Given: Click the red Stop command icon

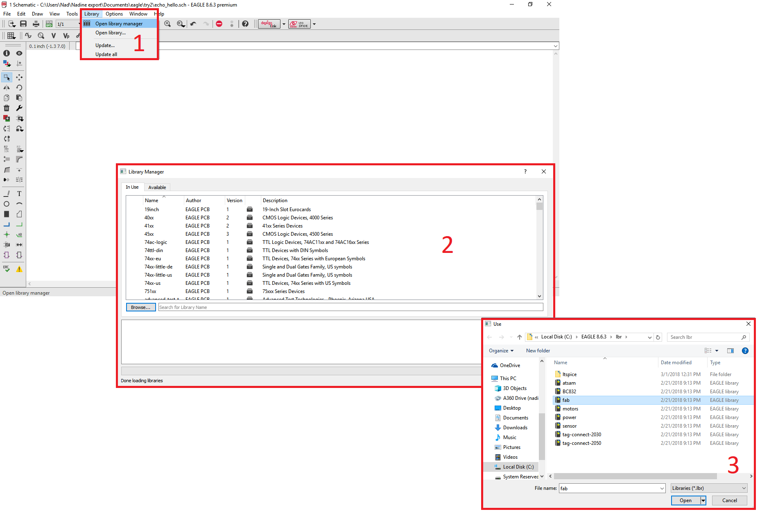Looking at the screenshot, I should tap(219, 24).
